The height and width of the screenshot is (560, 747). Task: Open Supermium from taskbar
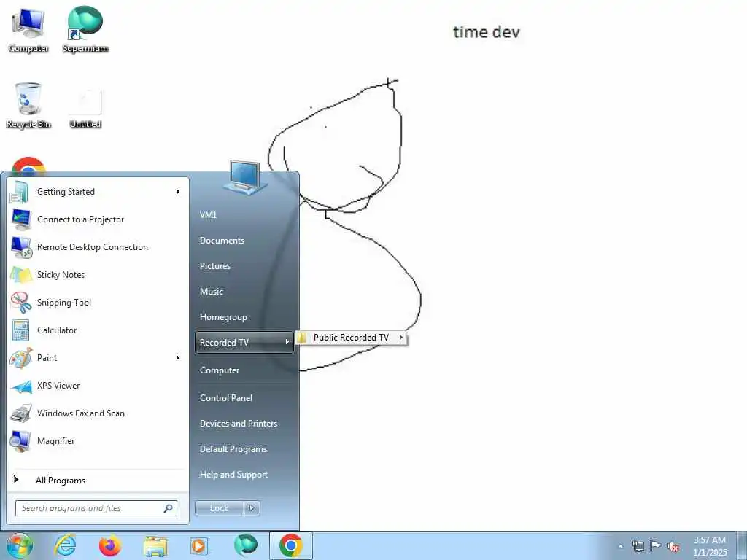(245, 545)
